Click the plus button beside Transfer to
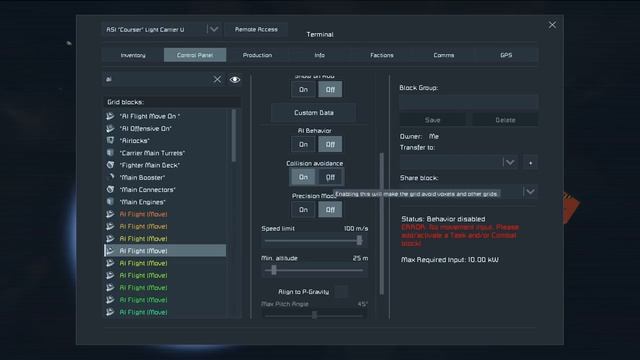 pos(530,163)
